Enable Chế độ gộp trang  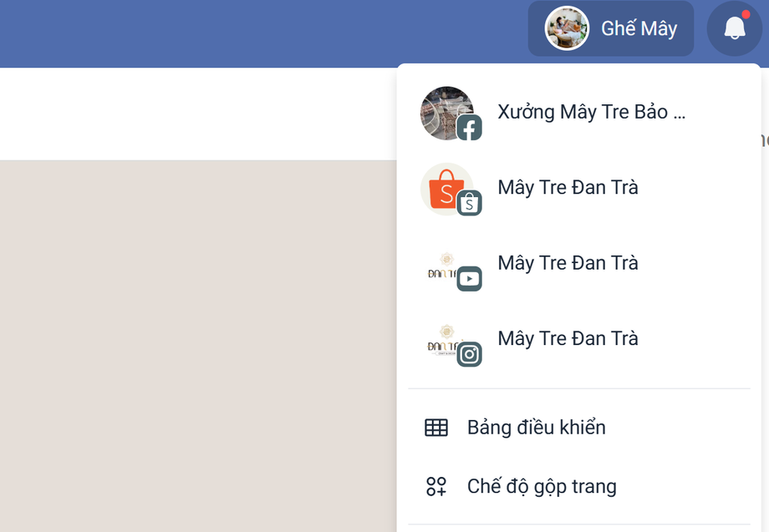click(542, 486)
